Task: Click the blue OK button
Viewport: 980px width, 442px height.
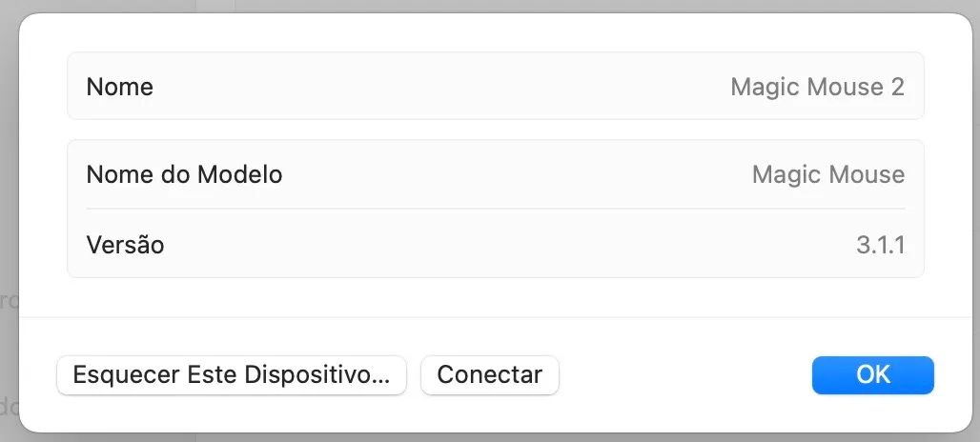Action: click(x=872, y=375)
